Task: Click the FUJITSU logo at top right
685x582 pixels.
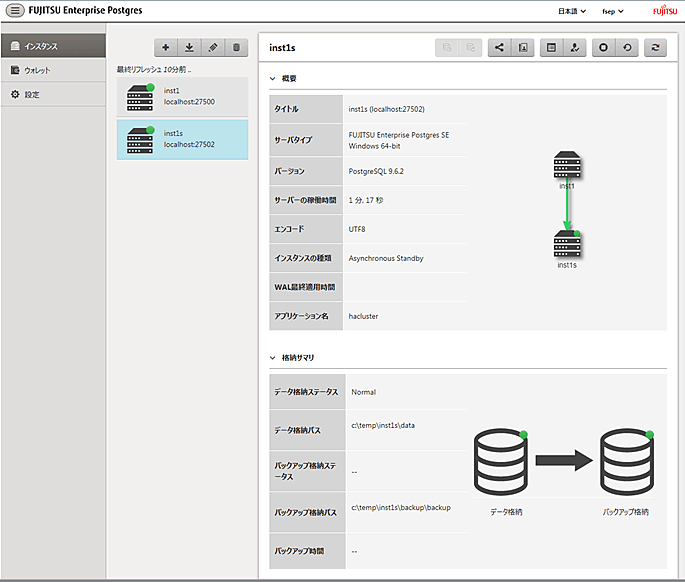Action: click(665, 10)
